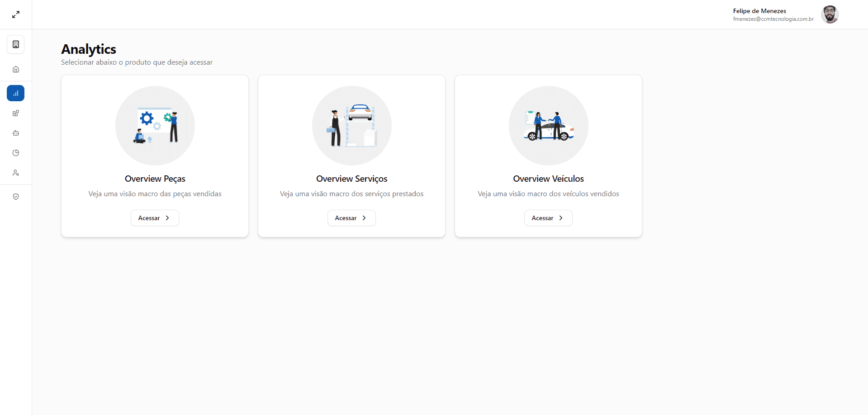Click the Overview Peças gears illustration
The height and width of the screenshot is (415, 868).
pos(155,126)
